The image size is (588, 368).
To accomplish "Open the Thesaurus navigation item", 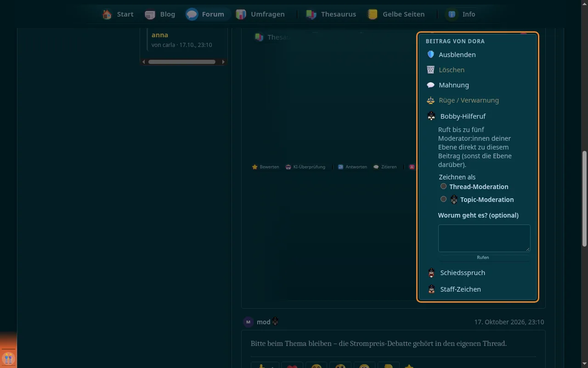I will click(331, 14).
